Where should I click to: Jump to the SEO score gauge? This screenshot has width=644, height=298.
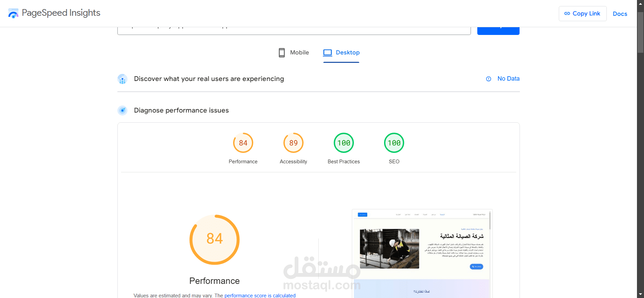click(x=394, y=143)
